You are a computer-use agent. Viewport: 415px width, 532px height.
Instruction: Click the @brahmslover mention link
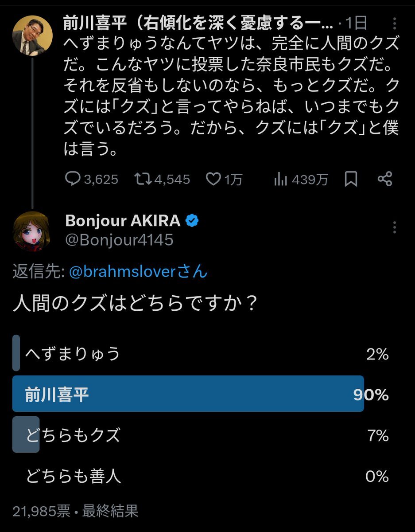(138, 271)
